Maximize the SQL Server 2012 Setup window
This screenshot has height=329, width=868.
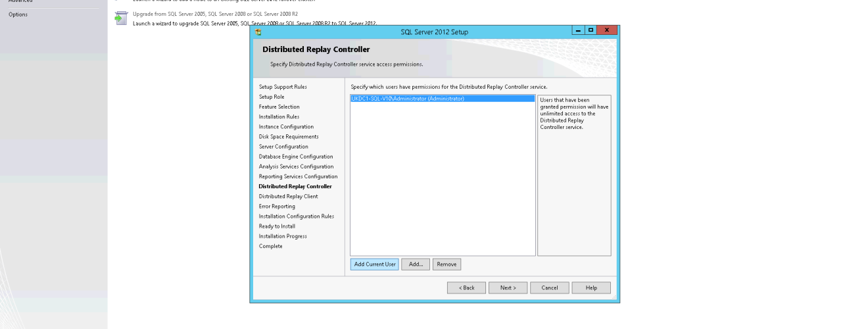coord(591,30)
